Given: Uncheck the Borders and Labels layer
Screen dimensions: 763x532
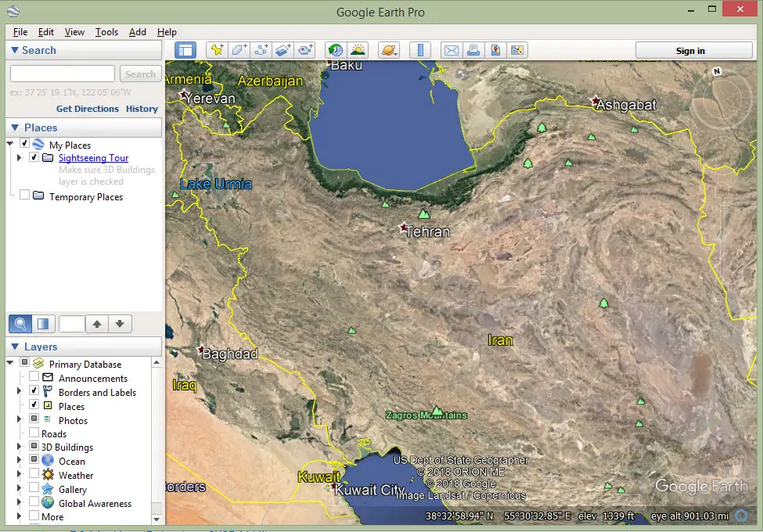Looking at the screenshot, I should (x=34, y=392).
